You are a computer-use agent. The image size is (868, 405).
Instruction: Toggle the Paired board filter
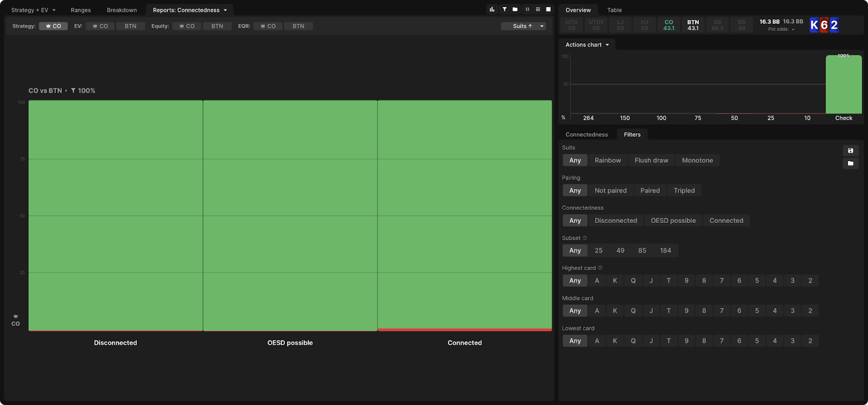coord(649,191)
